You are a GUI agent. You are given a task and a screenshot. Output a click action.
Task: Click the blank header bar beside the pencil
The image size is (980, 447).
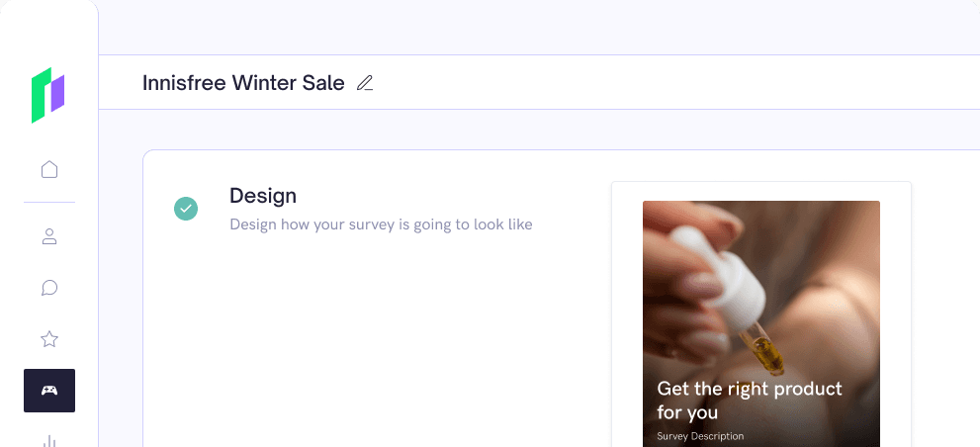coord(675,82)
